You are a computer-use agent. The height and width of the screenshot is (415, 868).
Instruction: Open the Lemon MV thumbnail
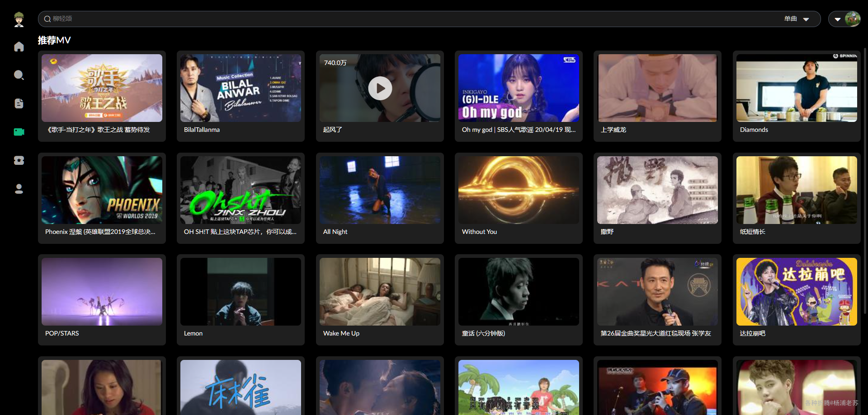[241, 292]
